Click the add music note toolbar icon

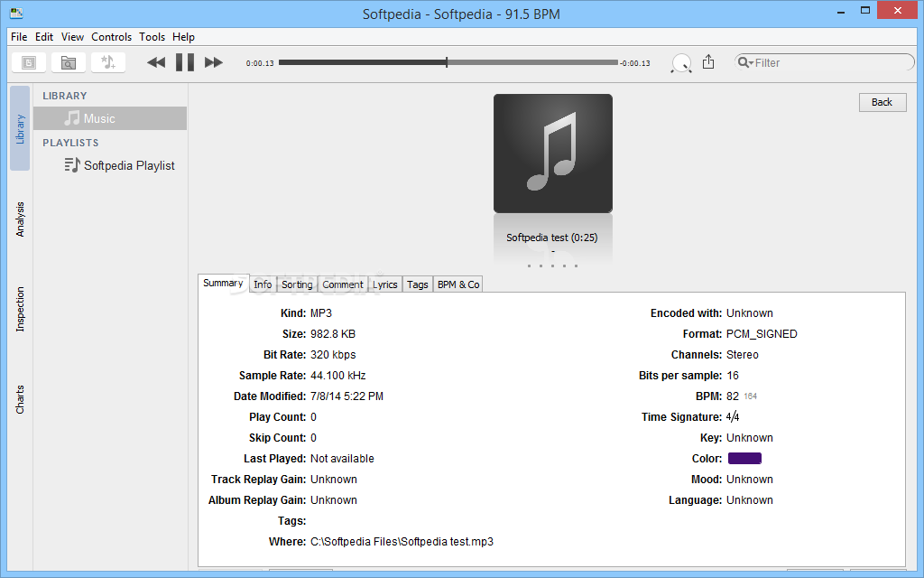[108, 62]
